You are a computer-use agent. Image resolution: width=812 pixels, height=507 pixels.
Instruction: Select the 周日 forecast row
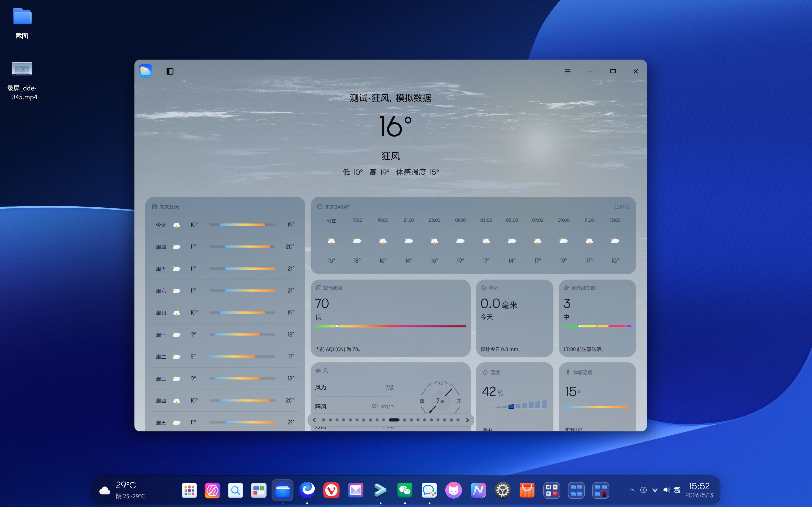pos(225,313)
